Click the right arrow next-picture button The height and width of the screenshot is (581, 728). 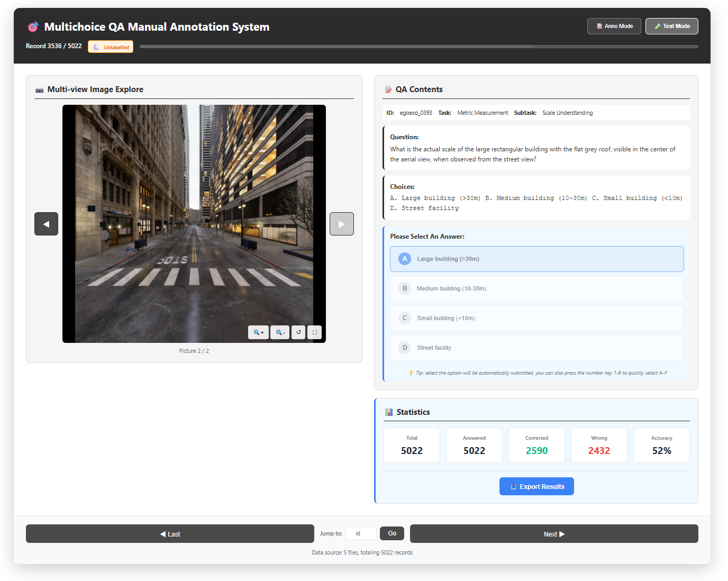point(341,224)
